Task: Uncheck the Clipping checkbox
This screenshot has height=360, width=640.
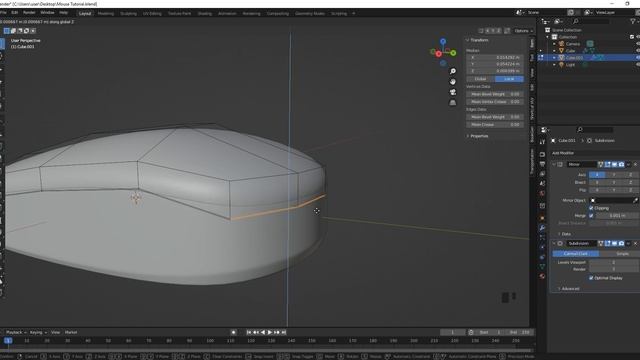Action: [x=591, y=208]
